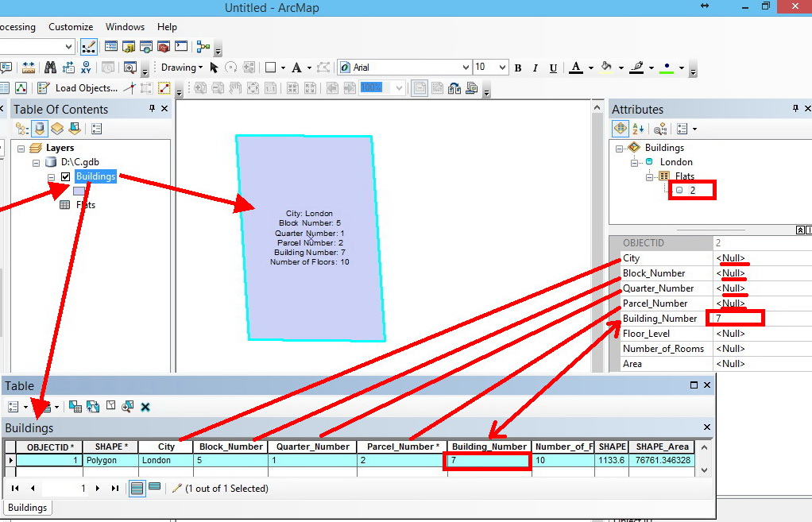
Task: Click Switch Selection table icon
Action: [93, 407]
